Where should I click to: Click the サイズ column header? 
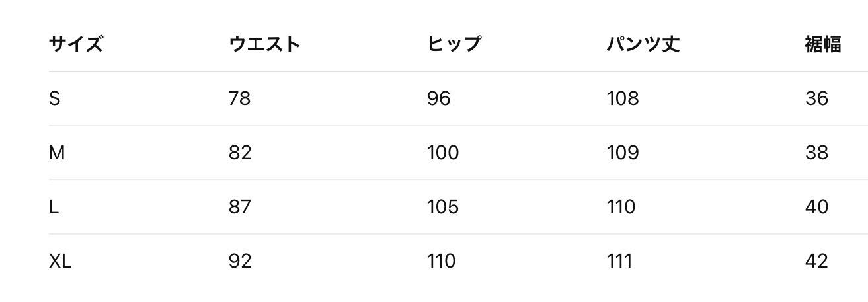coord(75,44)
